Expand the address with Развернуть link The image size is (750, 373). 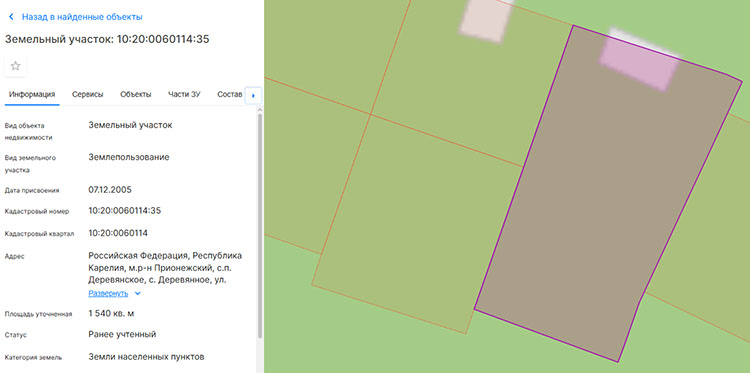108,293
